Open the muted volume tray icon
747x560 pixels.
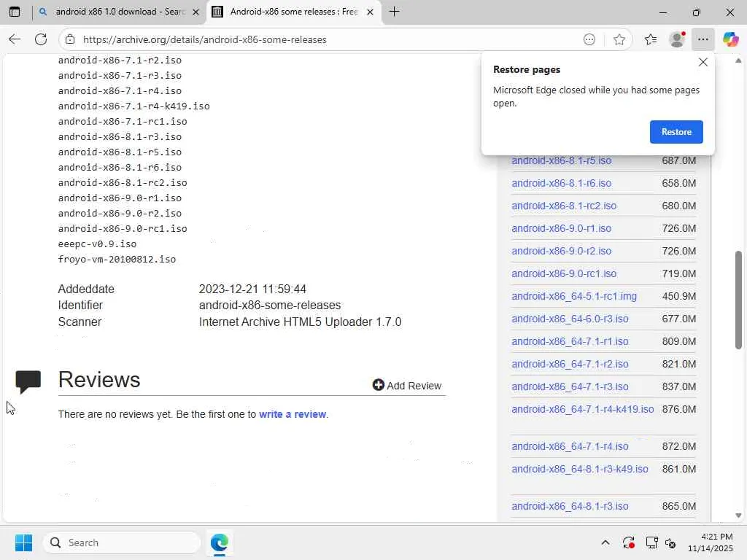point(670,542)
